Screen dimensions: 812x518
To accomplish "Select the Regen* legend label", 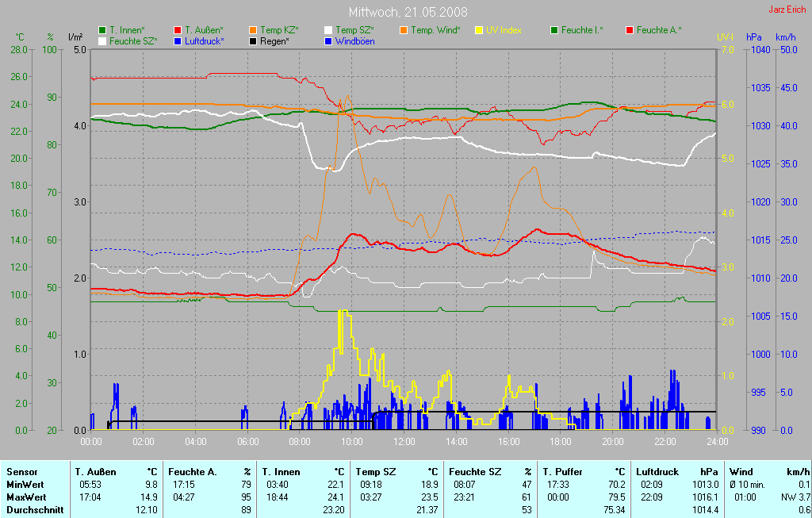I will pos(274,41).
